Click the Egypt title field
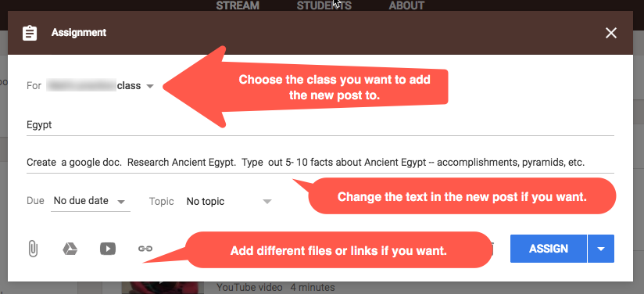 [320, 125]
